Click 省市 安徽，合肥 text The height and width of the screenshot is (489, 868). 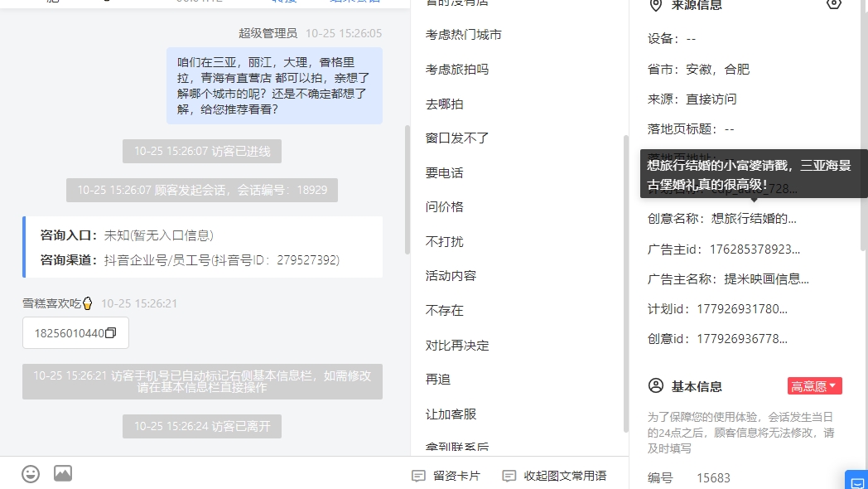point(717,70)
